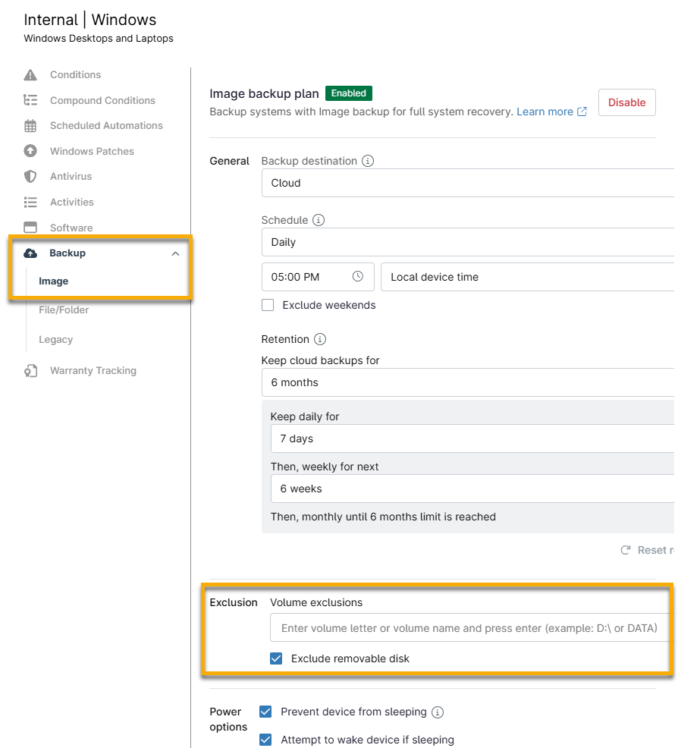Uncheck Attempt to wake device if sleeping
Viewport: 700px width, 748px height.
tap(265, 740)
